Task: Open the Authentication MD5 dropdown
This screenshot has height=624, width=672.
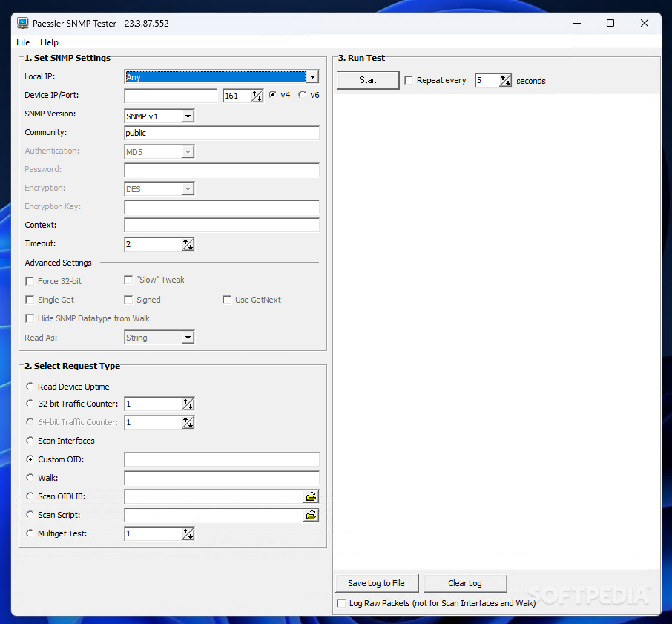Action: [x=188, y=151]
